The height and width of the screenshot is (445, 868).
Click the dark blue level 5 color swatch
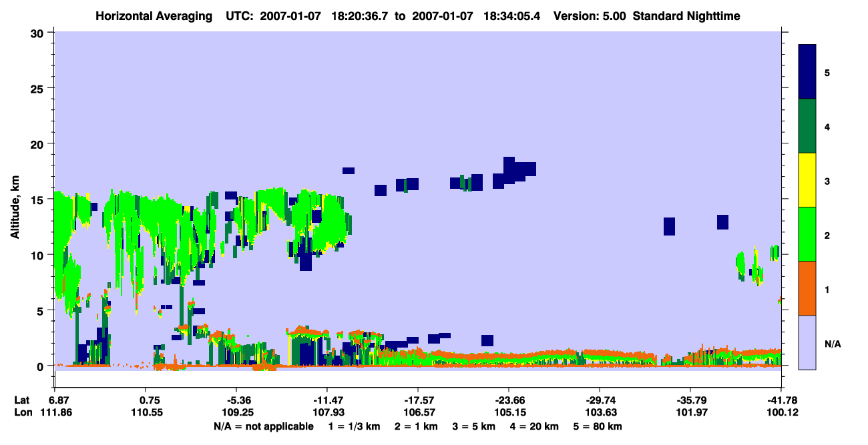(x=807, y=72)
